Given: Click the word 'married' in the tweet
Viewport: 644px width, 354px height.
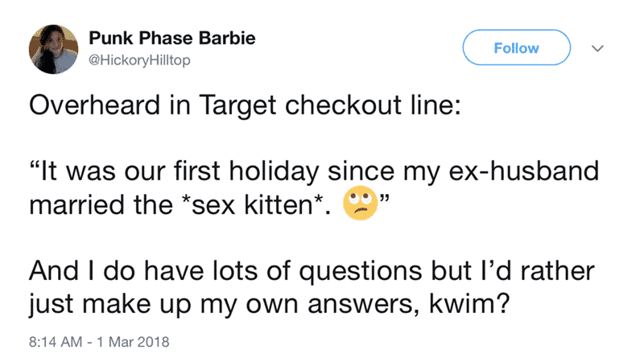Looking at the screenshot, I should (x=76, y=204).
